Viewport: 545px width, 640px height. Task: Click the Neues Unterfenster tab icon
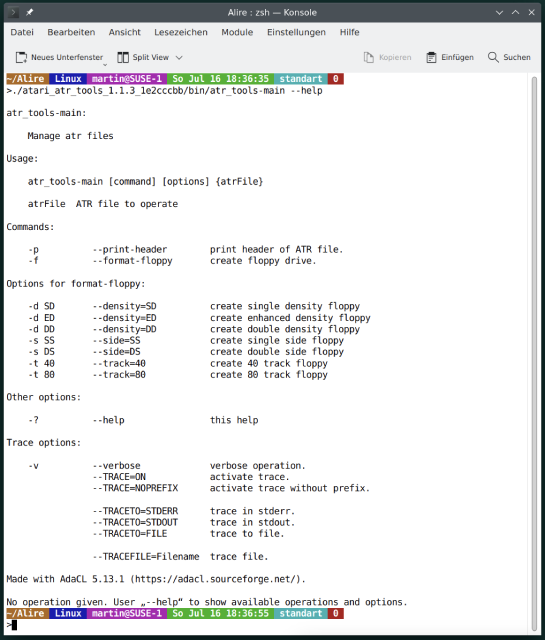(21, 58)
